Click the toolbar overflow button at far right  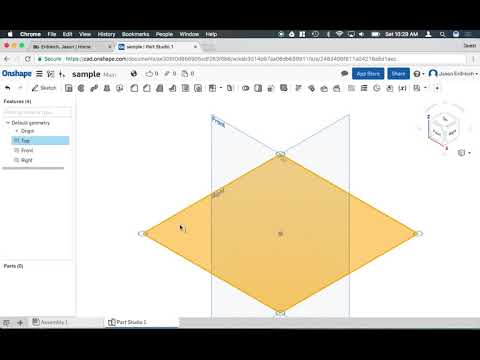click(x=437, y=88)
